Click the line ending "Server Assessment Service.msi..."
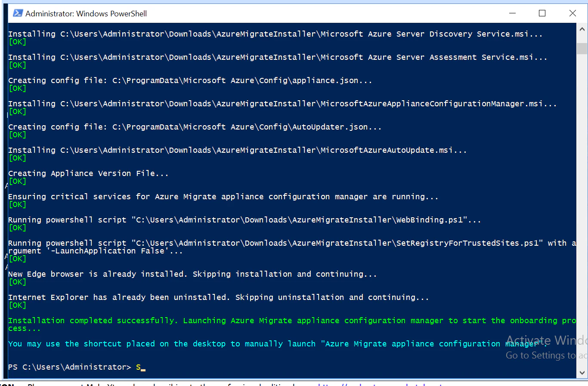The width and height of the screenshot is (588, 386). click(278, 57)
